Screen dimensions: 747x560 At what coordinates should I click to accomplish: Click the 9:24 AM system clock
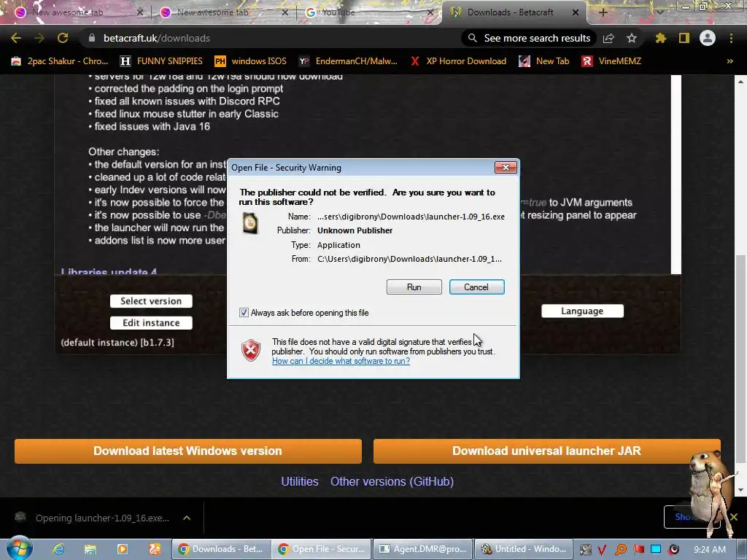pos(710,550)
